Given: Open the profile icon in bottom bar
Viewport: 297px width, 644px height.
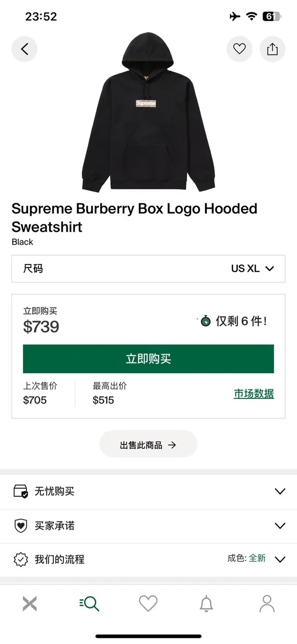Looking at the screenshot, I should tap(267, 603).
